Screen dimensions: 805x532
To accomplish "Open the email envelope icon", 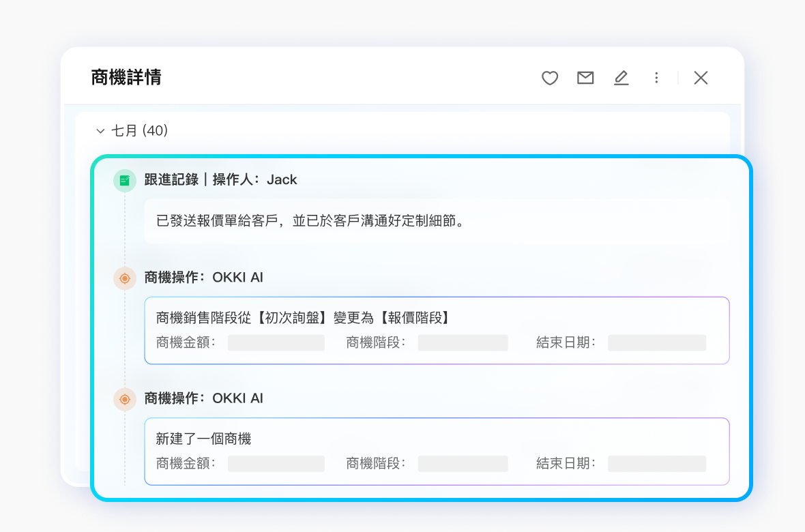I will pos(585,78).
